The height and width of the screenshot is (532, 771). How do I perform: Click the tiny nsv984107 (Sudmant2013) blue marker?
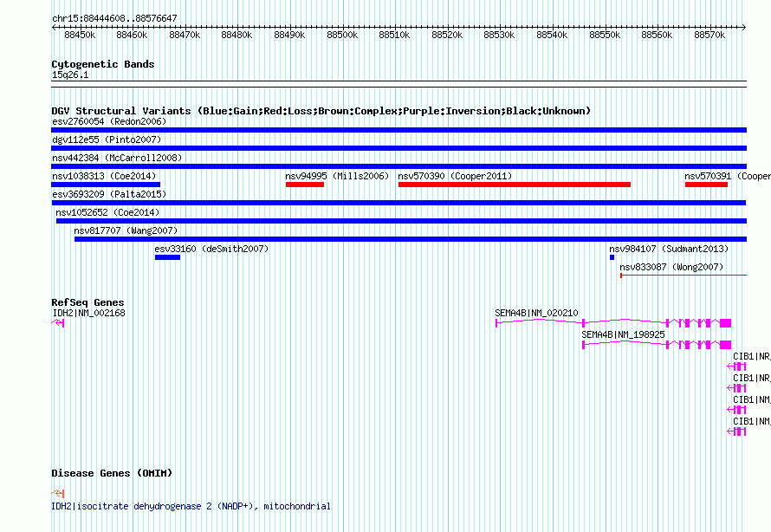pos(612,257)
